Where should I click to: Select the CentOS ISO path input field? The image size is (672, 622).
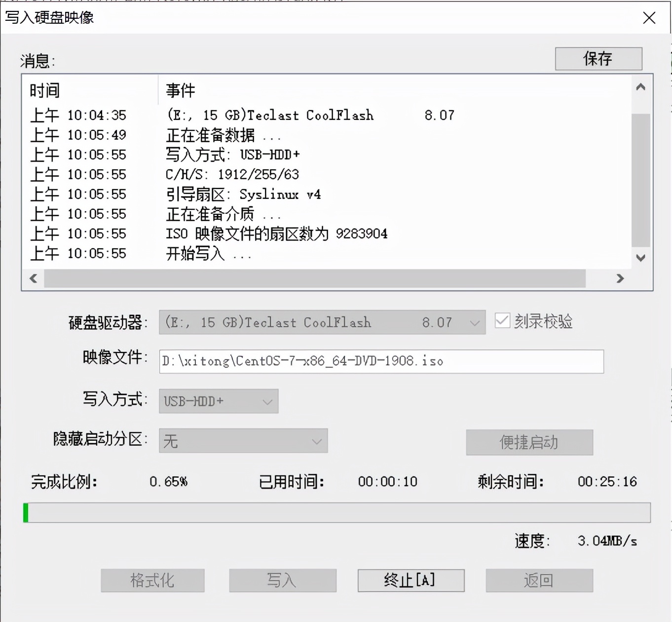[380, 361]
